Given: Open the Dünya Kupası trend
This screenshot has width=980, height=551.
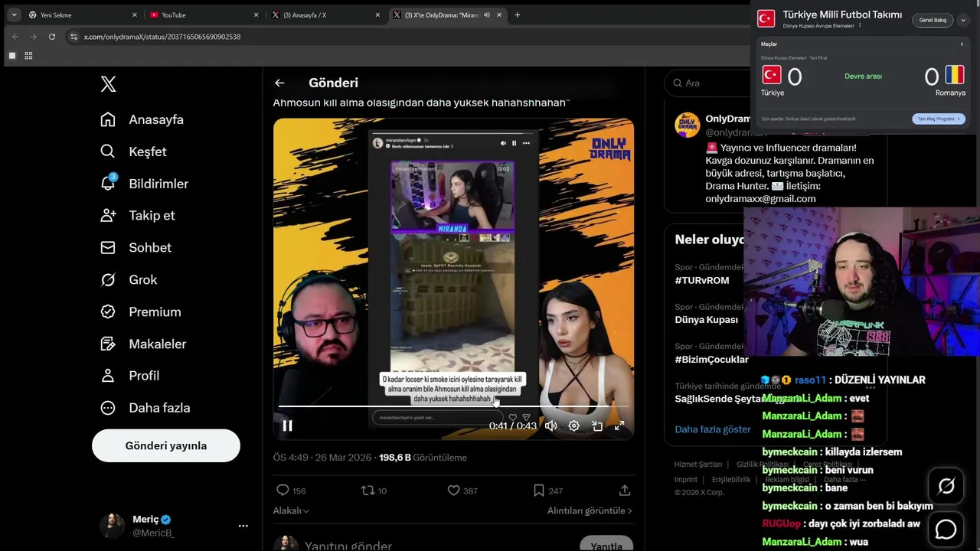Looking at the screenshot, I should (706, 319).
